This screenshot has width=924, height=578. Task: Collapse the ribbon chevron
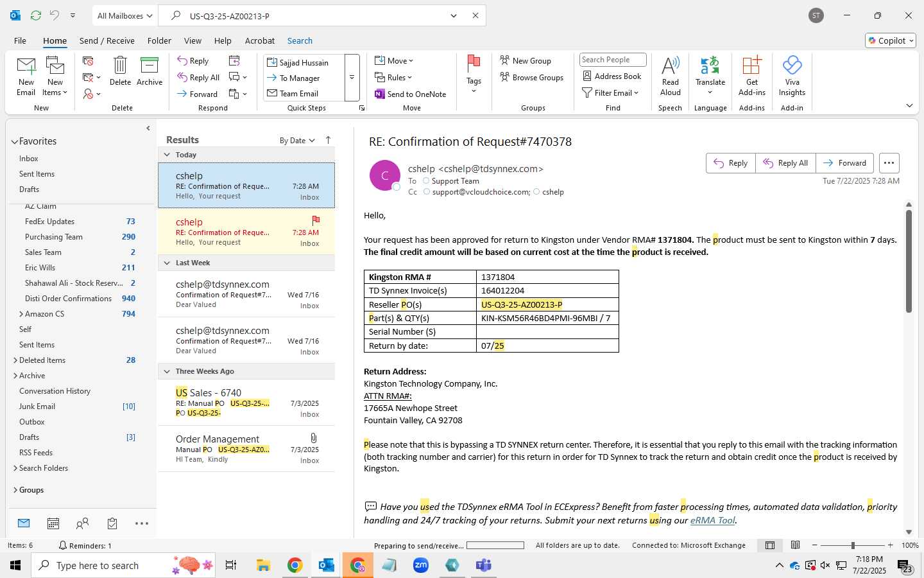(909, 106)
